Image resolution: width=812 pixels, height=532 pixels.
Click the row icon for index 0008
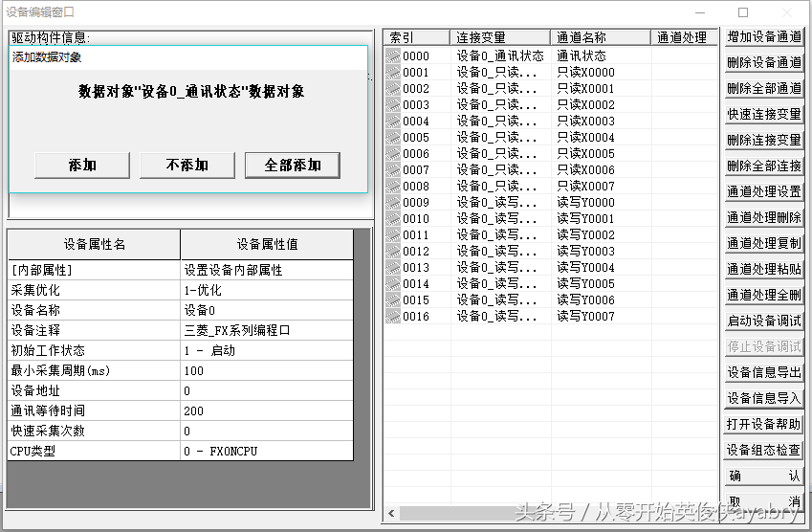[393, 187]
